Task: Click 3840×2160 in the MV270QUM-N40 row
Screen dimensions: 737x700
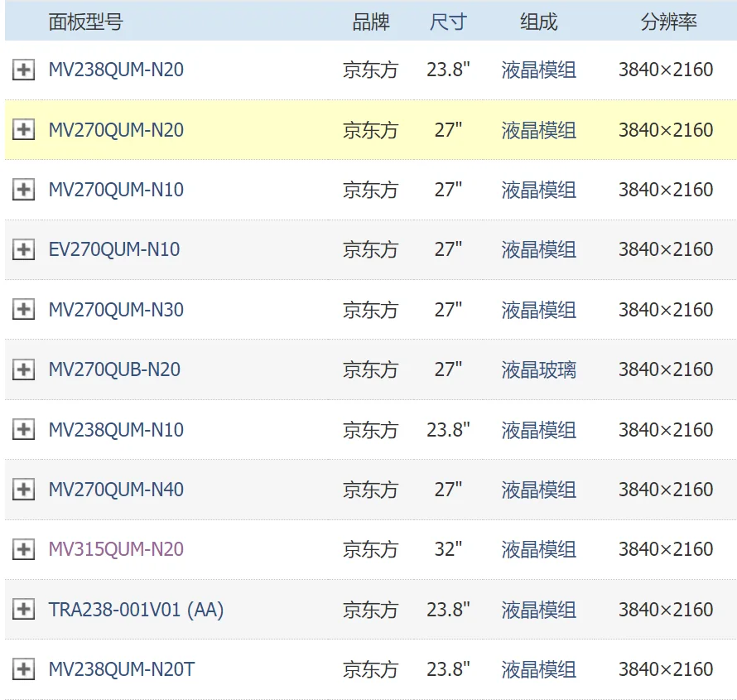Action: point(666,490)
